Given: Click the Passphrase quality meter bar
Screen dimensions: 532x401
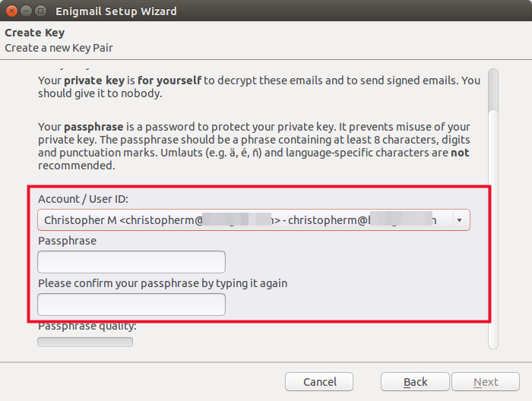Looking at the screenshot, I should coord(85,342).
